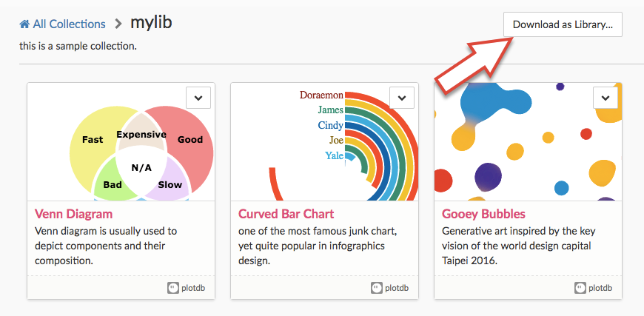Open the Gooey Bubbles title link
The height and width of the screenshot is (316, 644).
(x=483, y=214)
